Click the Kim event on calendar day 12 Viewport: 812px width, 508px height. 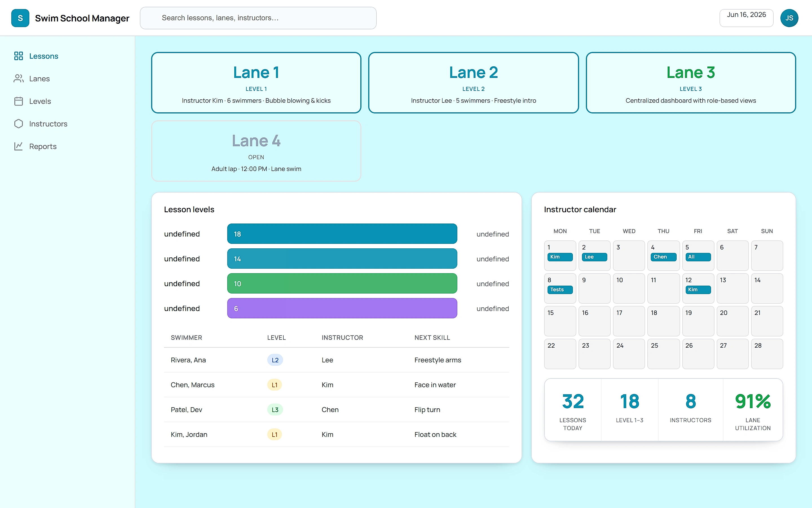click(x=698, y=290)
